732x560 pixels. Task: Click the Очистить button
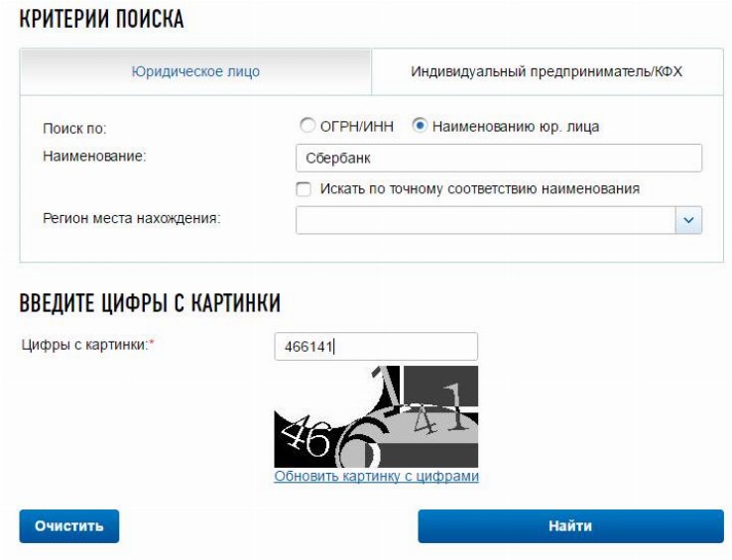[x=69, y=526]
